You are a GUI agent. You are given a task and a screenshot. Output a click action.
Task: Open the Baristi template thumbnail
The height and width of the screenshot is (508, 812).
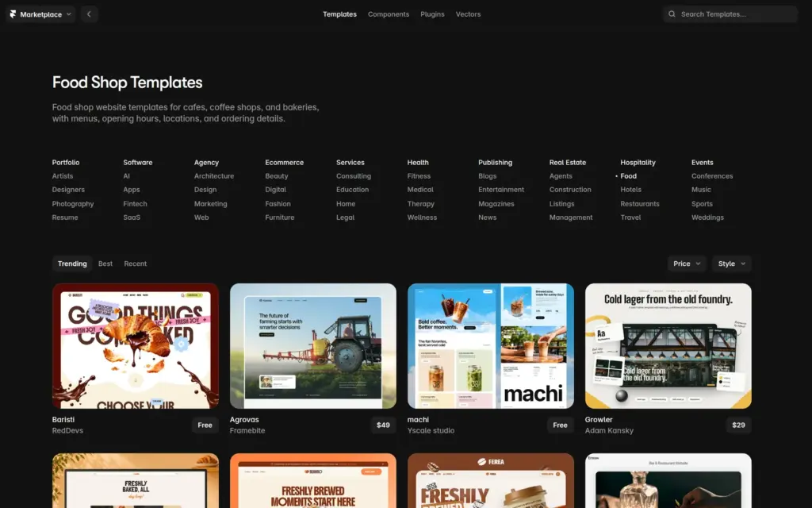135,346
